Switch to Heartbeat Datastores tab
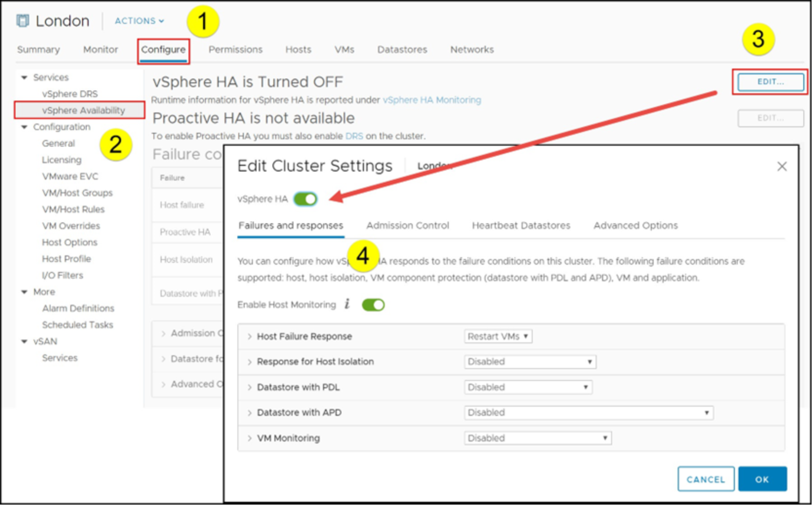 (521, 226)
